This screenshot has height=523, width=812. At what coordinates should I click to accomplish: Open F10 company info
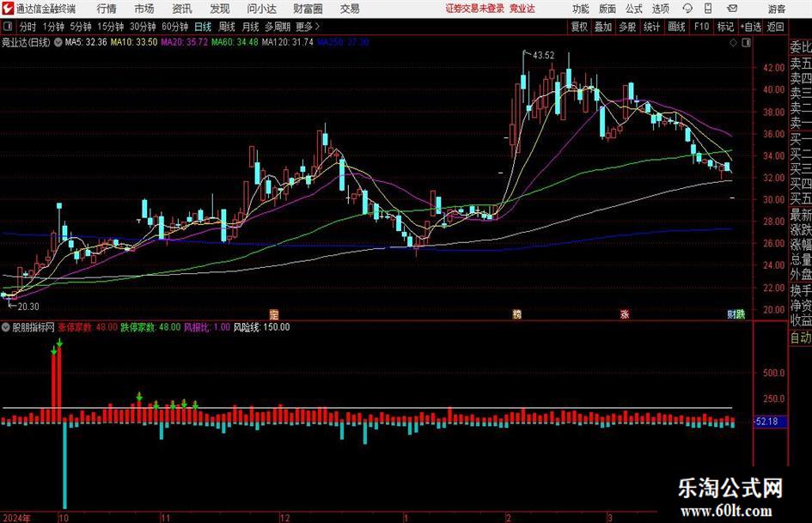click(702, 27)
